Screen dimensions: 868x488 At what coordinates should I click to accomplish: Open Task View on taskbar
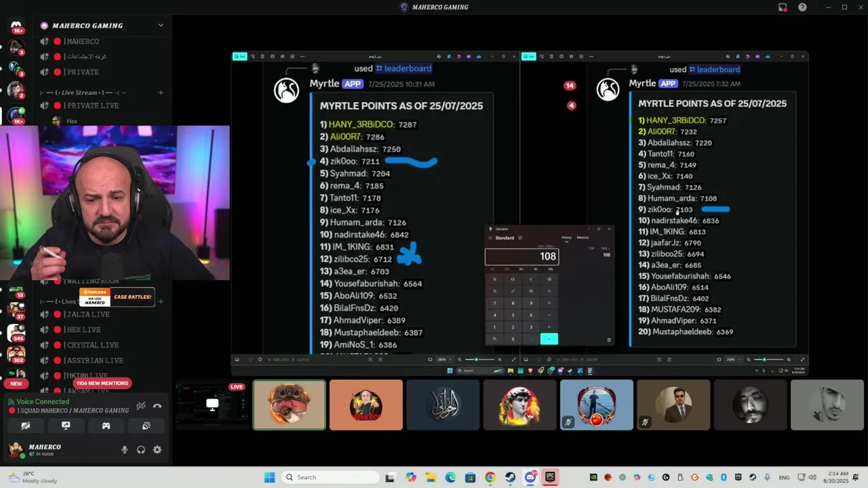pos(390,477)
